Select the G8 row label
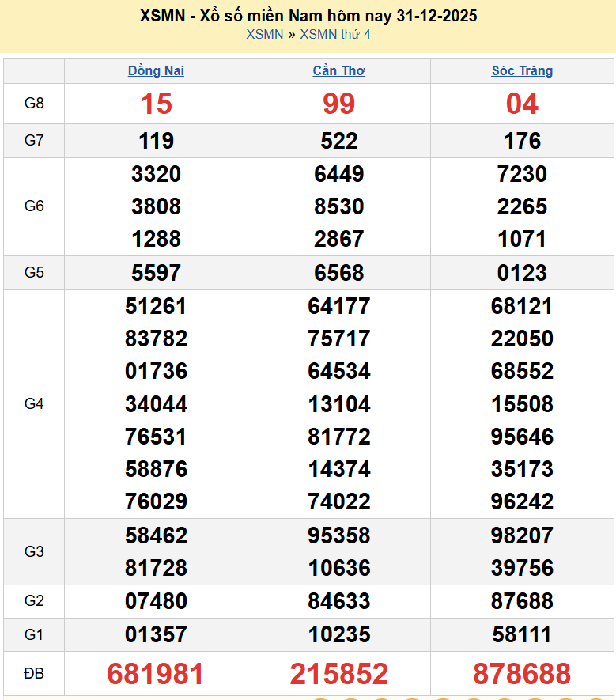This screenshot has height=700, width=616. (34, 104)
